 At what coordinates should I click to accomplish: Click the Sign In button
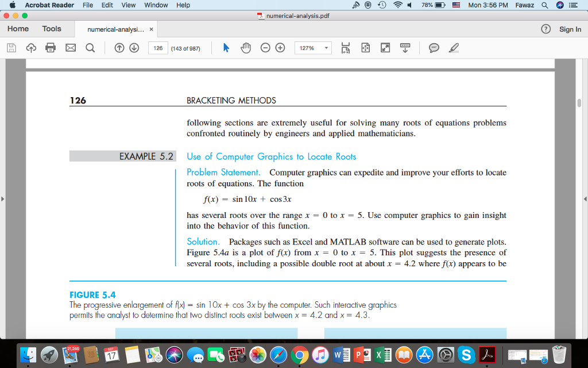[x=570, y=29]
